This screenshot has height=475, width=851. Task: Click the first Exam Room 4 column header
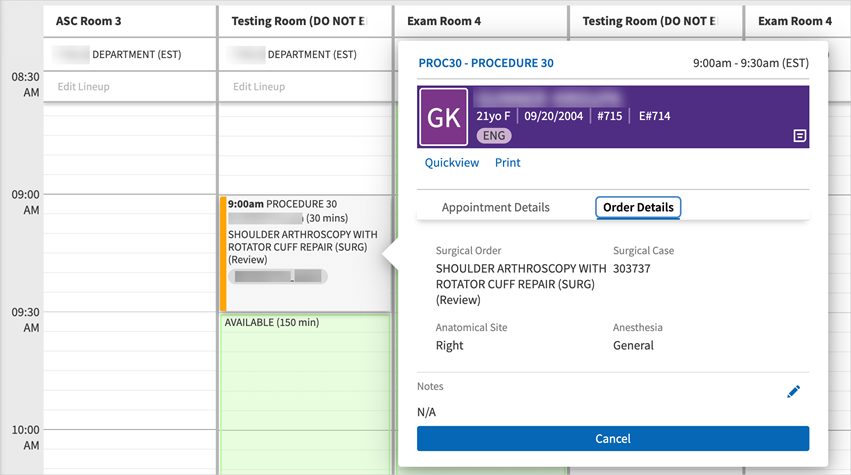coord(481,21)
